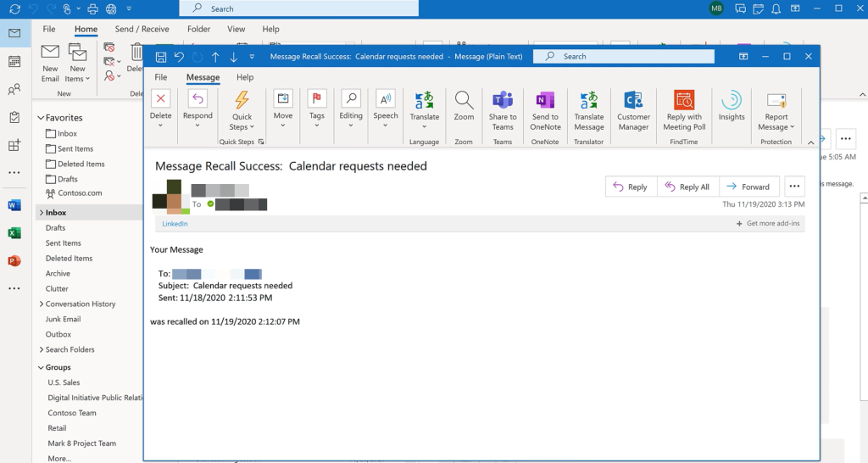The image size is (868, 463).
Task: Open the Insights icon
Action: pos(731,100)
